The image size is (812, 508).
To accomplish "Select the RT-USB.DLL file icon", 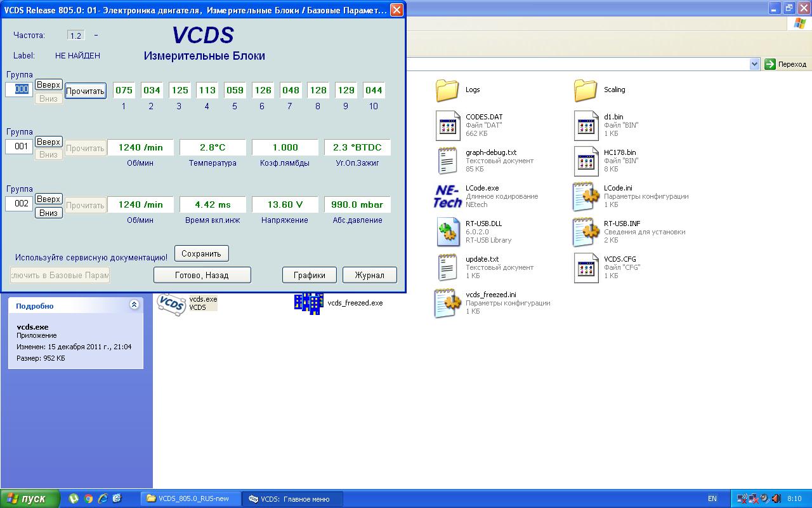I will click(447, 232).
